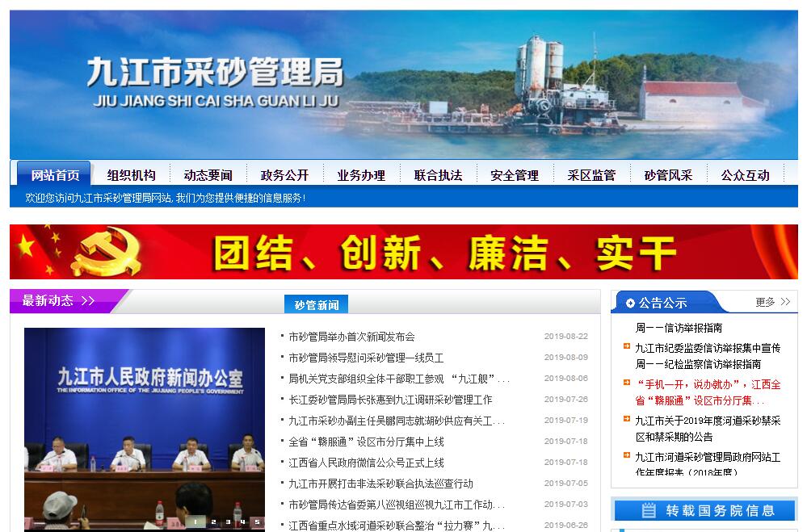This screenshot has height=532, width=807.
Task: Click bullet icon beside 九江市纪委监委 notice
Action: tap(626, 346)
